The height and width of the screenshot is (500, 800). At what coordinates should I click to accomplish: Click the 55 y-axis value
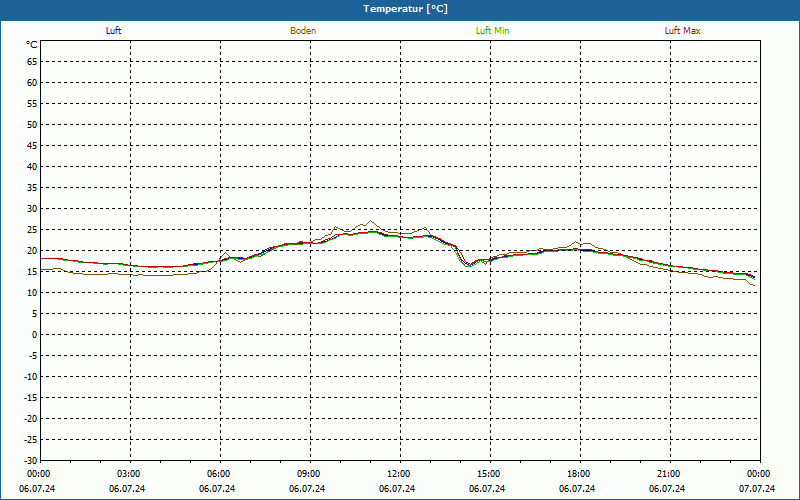(x=32, y=104)
